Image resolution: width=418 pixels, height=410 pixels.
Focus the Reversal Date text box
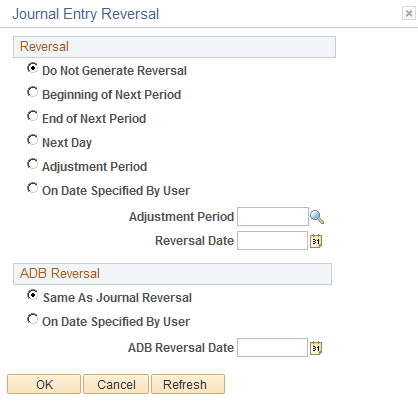[x=272, y=241]
